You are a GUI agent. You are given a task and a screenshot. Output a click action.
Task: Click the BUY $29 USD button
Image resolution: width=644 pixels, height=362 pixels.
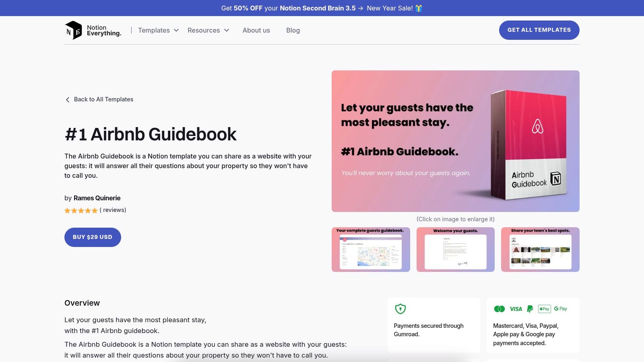point(93,237)
